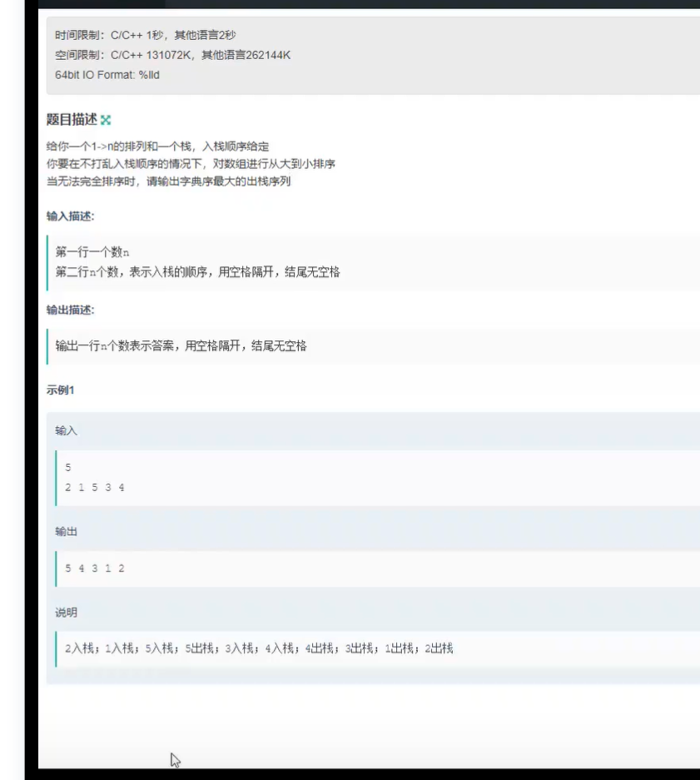The width and height of the screenshot is (700, 780).
Task: Click the 示例1 heading
Action: point(60,390)
